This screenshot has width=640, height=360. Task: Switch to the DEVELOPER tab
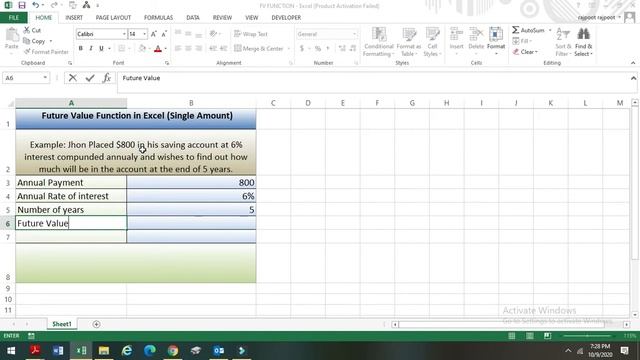pos(286,18)
